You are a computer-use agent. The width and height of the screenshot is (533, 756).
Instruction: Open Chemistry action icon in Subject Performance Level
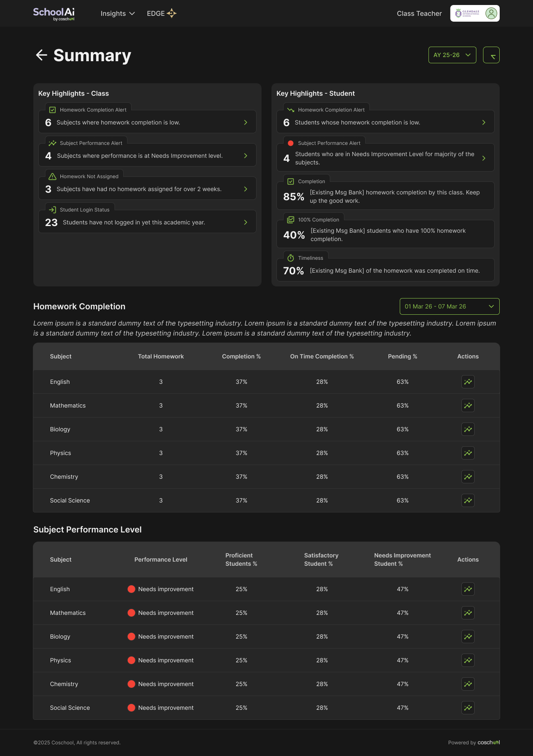pos(468,684)
